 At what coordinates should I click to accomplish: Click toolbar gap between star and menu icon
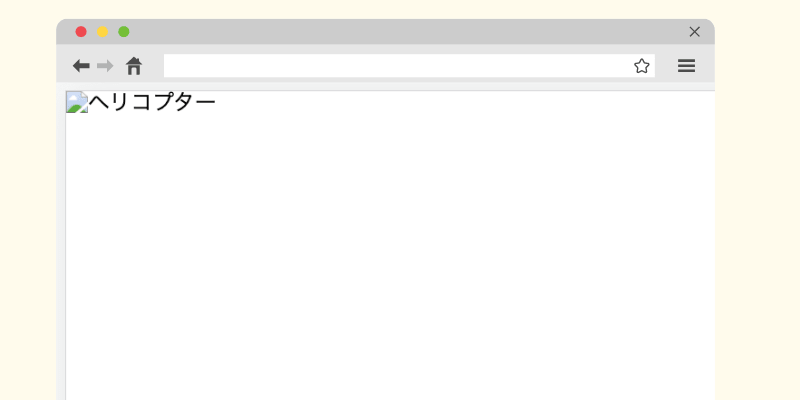click(666, 66)
